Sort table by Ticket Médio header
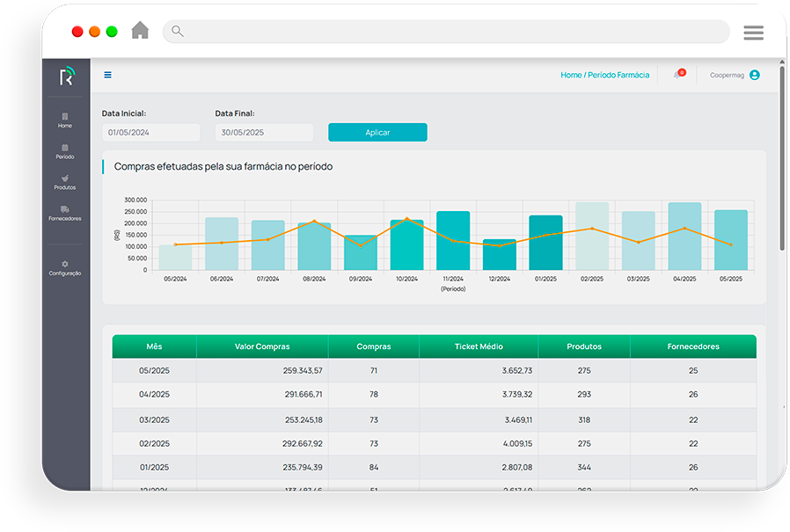The height and width of the screenshot is (532, 790). [x=479, y=346]
